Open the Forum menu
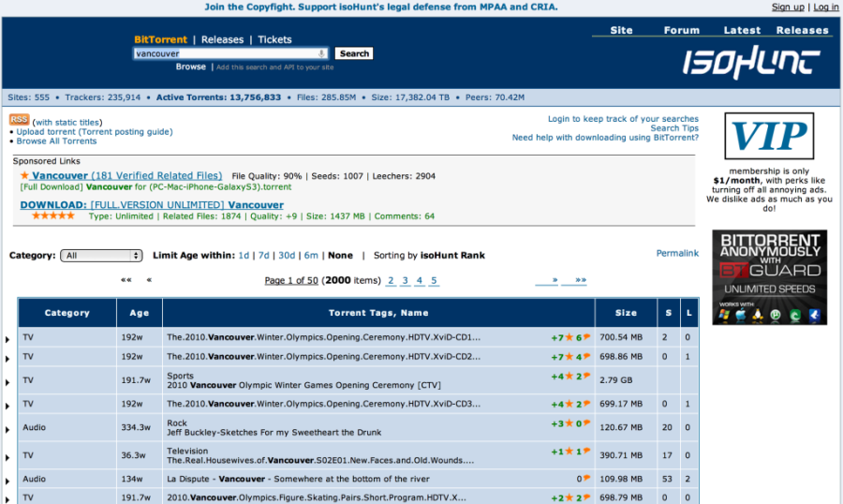The width and height of the screenshot is (843, 504). tap(681, 30)
